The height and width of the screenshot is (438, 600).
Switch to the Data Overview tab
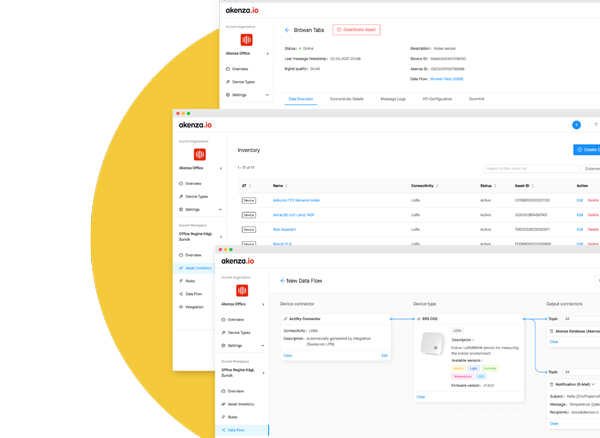[300, 99]
